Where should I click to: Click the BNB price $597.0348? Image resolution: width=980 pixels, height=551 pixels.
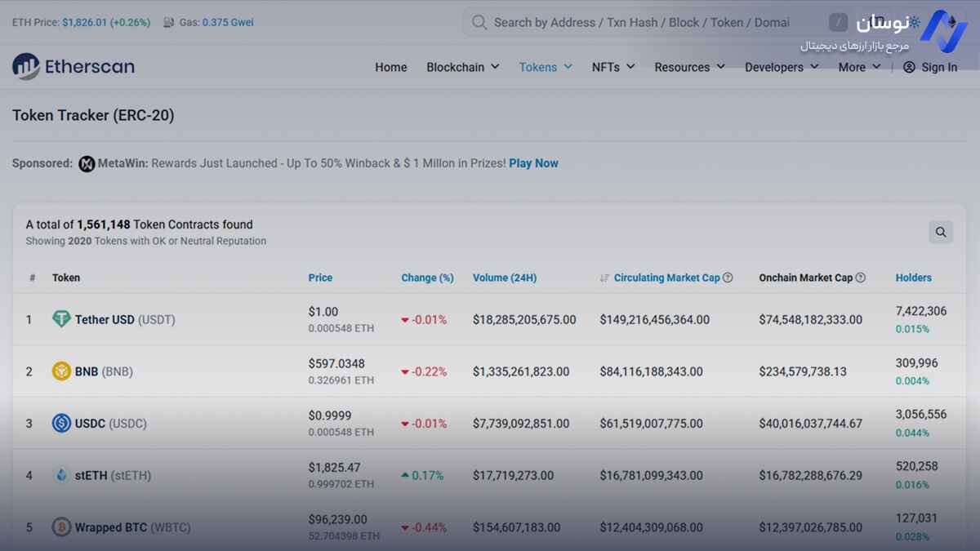(x=336, y=363)
